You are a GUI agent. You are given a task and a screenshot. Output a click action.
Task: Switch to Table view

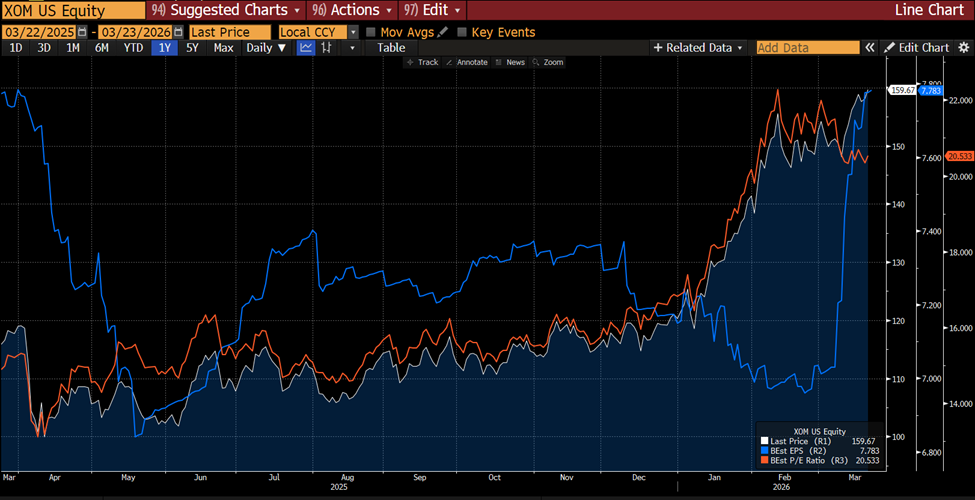[391, 47]
